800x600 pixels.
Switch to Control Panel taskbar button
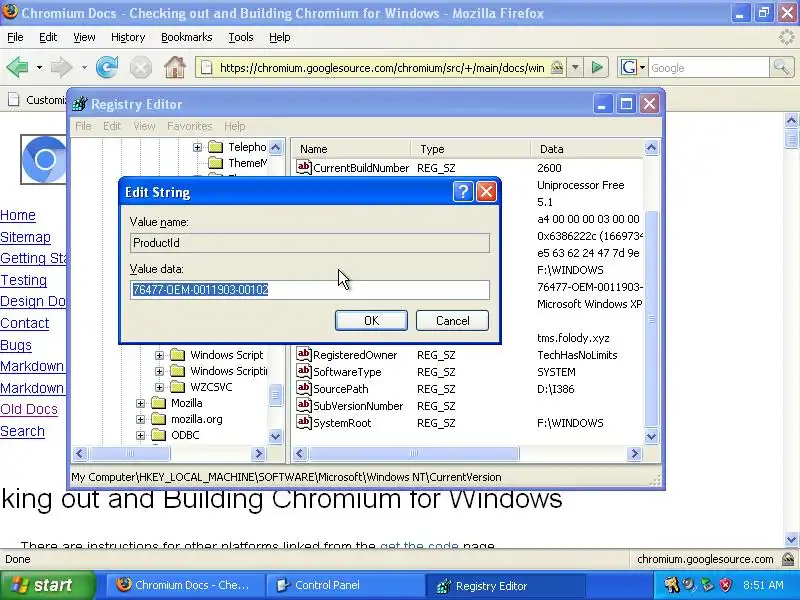(345, 585)
